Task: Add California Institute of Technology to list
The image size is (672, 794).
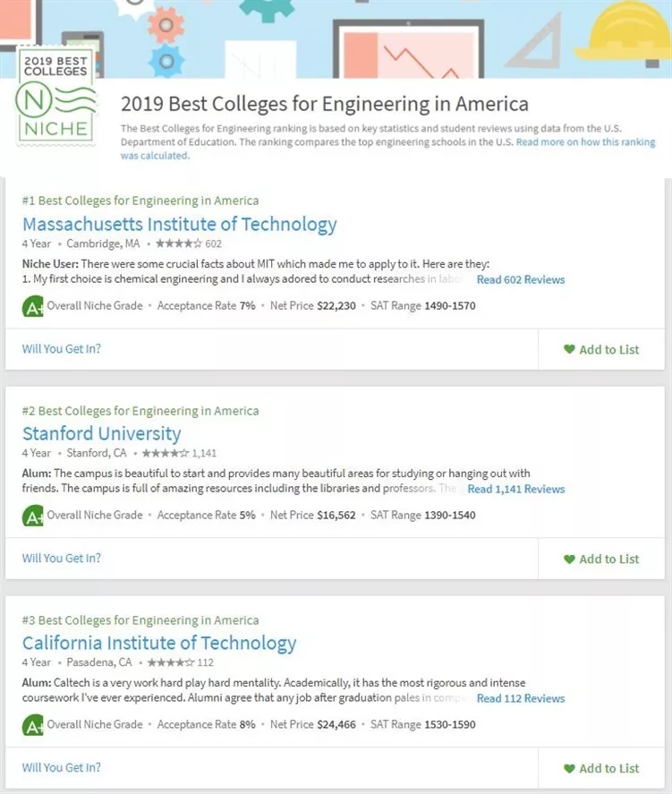Action: coord(601,769)
